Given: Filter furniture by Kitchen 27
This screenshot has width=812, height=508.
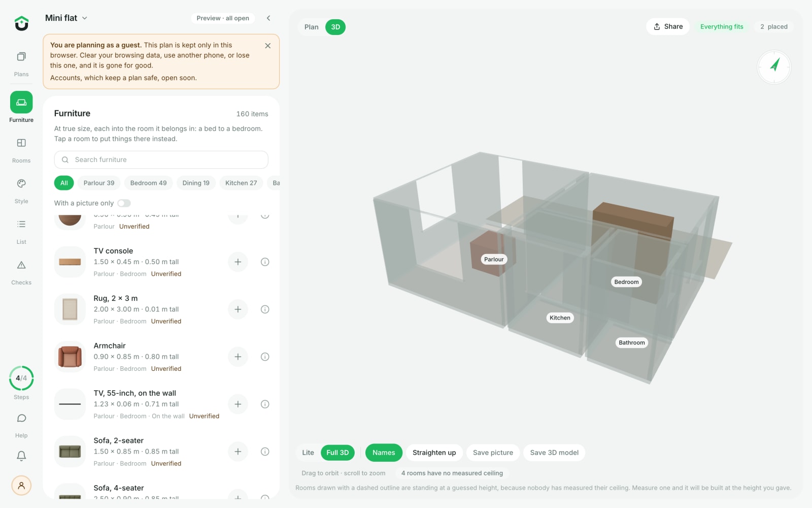Looking at the screenshot, I should point(241,183).
